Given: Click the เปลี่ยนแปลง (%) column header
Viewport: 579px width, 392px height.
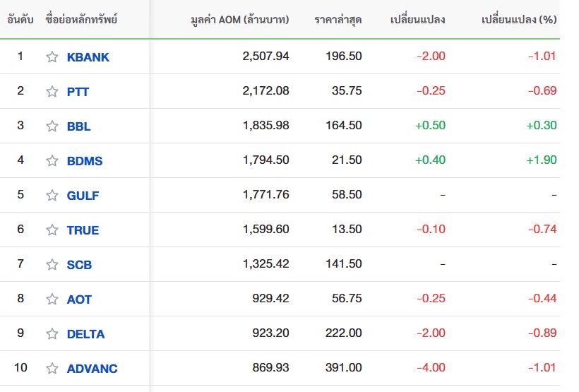Looking at the screenshot, I should [518, 20].
